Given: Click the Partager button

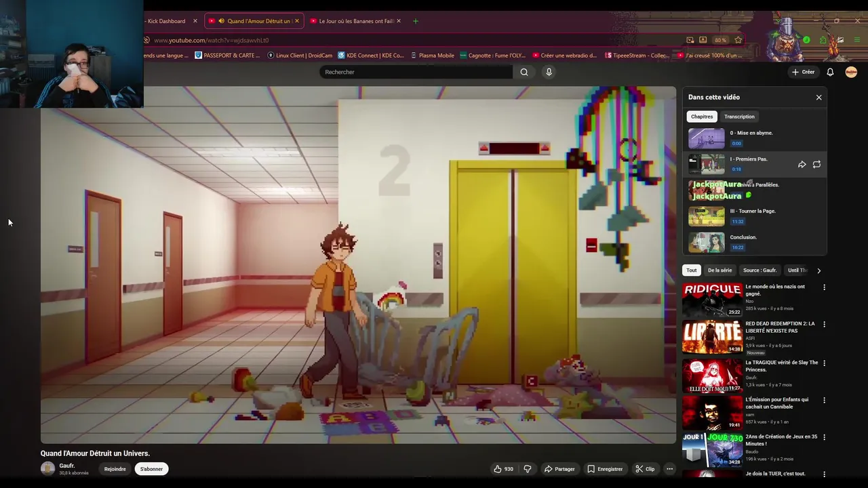Looking at the screenshot, I should (559, 469).
